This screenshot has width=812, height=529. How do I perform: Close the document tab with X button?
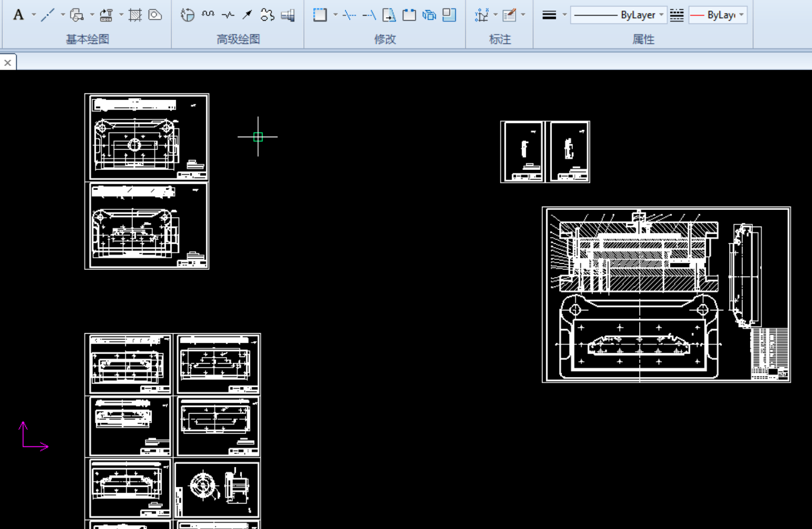pyautogui.click(x=8, y=63)
